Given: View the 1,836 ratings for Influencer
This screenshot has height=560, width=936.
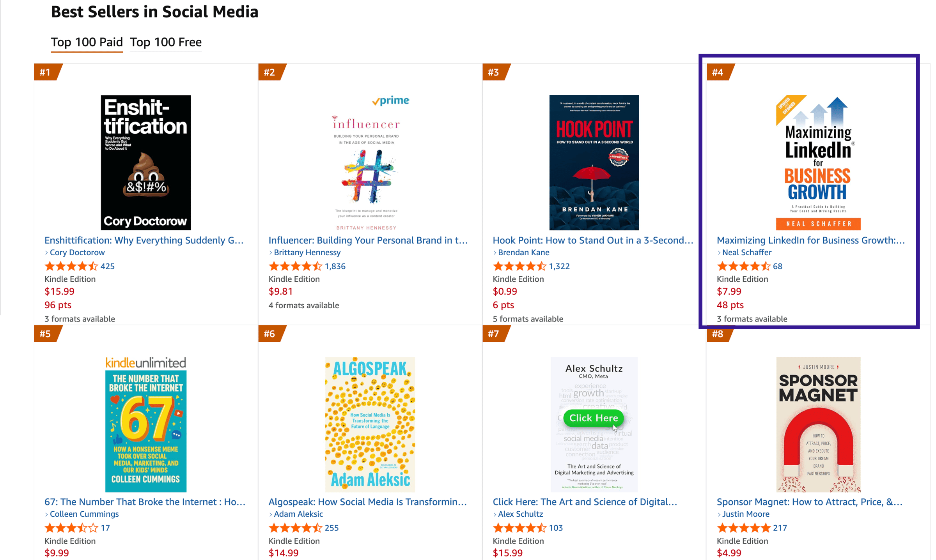Looking at the screenshot, I should (335, 266).
